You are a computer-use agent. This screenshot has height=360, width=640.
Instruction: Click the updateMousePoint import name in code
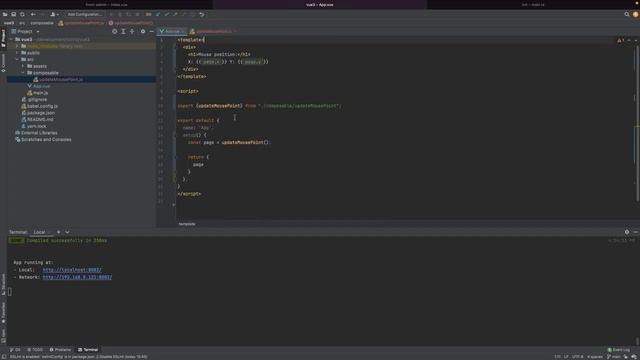click(219, 106)
